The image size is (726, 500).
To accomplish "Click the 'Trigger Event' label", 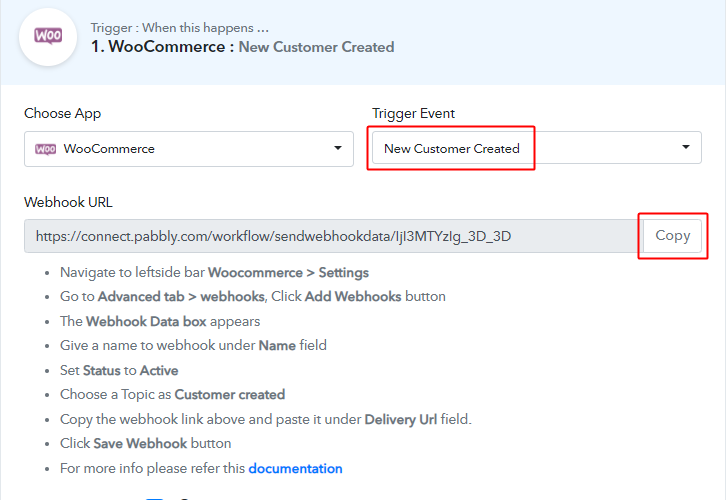I will 413,113.
